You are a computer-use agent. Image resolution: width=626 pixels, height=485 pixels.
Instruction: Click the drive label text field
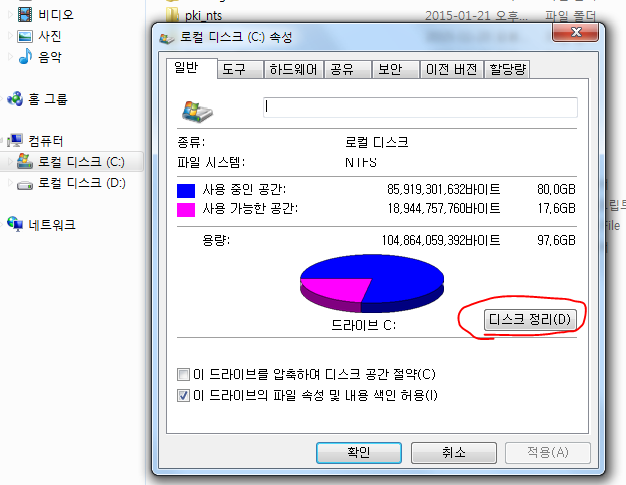tap(420, 107)
